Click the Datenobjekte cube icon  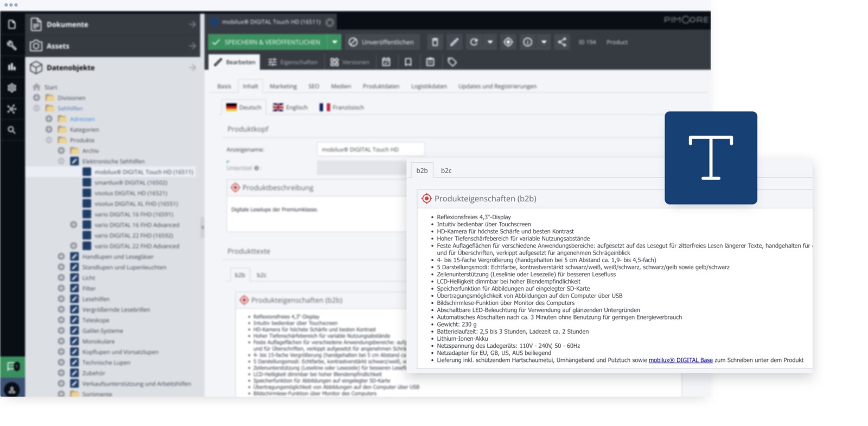click(x=36, y=67)
